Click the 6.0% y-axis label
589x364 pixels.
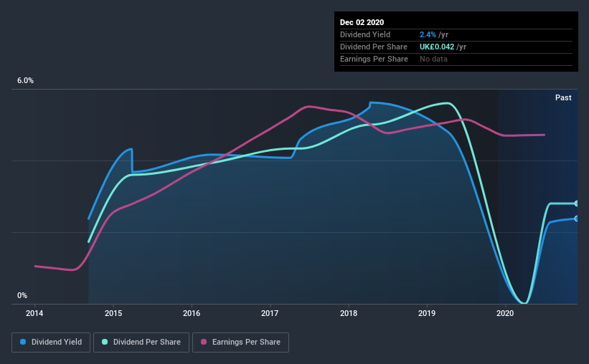25,80
